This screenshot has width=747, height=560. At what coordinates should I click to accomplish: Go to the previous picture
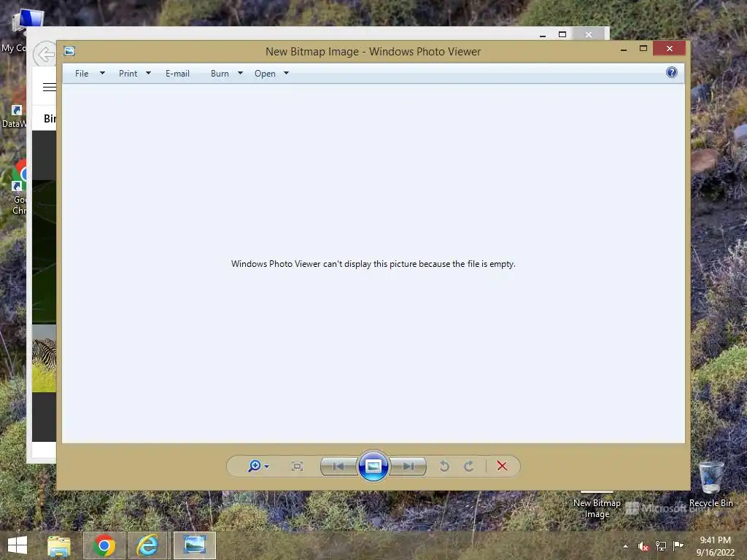(338, 466)
